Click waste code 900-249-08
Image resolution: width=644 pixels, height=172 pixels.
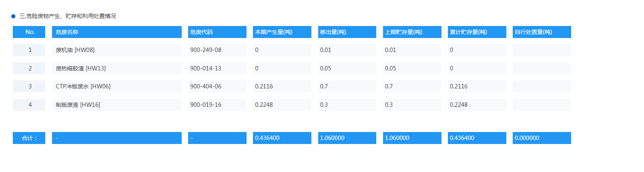[x=217, y=50]
